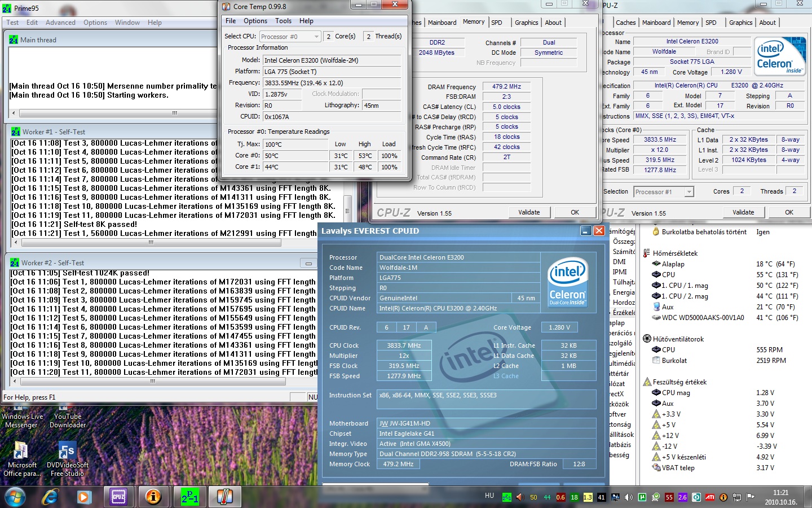Image resolution: width=812 pixels, height=508 pixels.
Task: Click the Hűtőventilátorok fan icon in EVEREST
Action: tap(647, 339)
